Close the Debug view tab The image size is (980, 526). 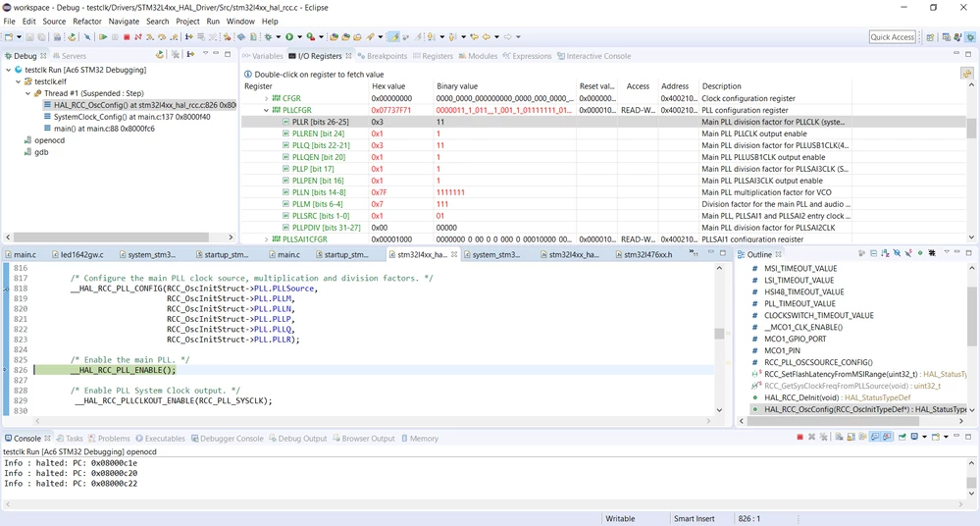click(43, 56)
